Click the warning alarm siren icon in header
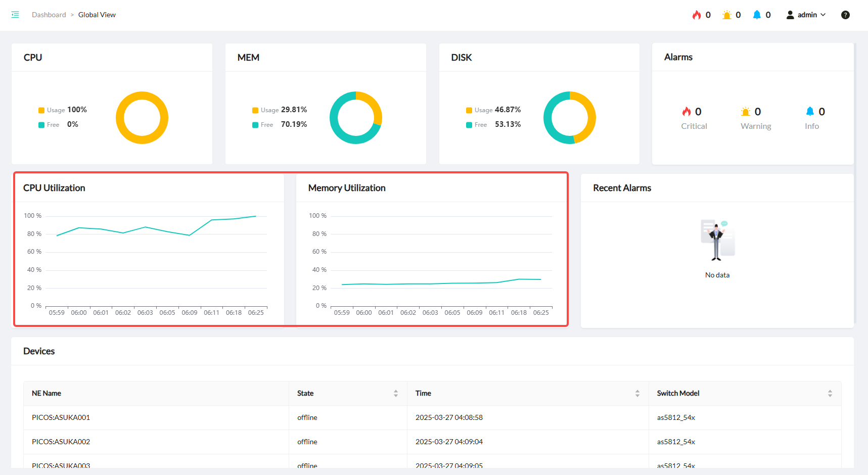 727,15
